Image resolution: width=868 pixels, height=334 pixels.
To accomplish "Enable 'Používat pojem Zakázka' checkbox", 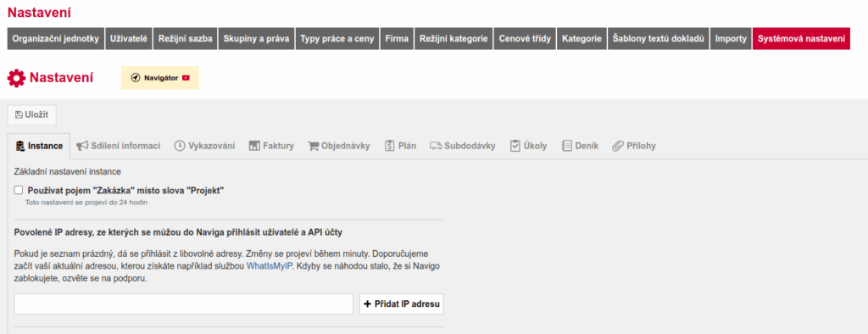I will [x=19, y=190].
